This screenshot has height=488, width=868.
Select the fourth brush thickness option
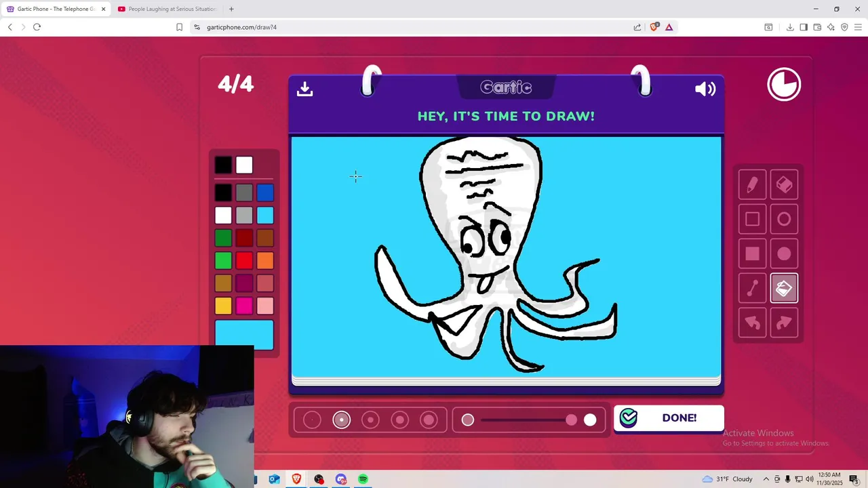click(x=399, y=420)
